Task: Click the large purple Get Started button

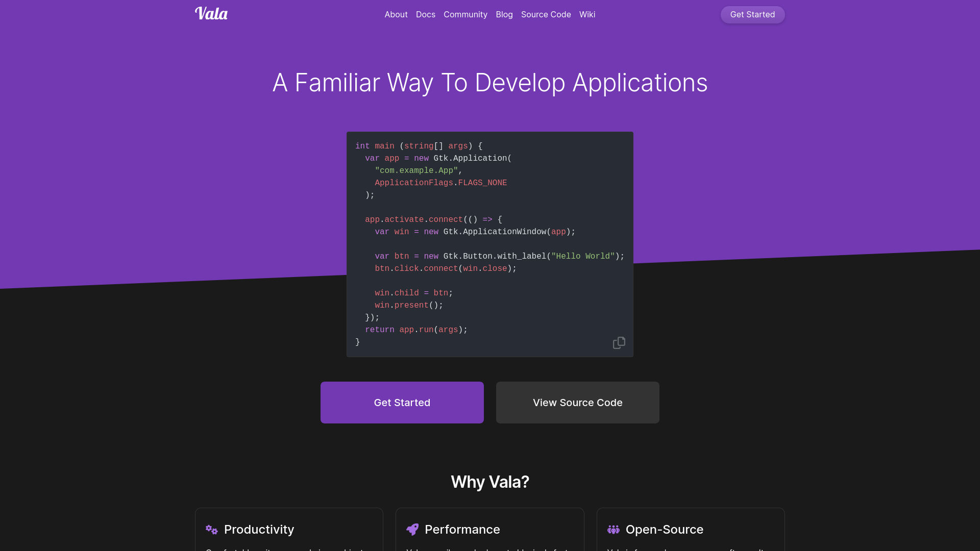Action: 402,403
